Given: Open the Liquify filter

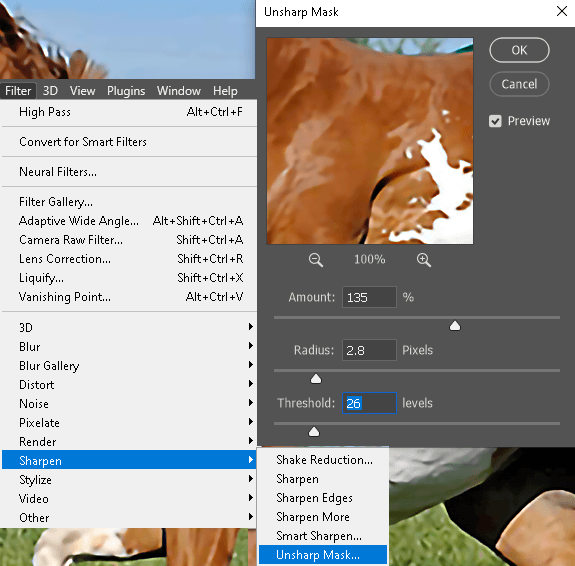Looking at the screenshot, I should [129, 278].
